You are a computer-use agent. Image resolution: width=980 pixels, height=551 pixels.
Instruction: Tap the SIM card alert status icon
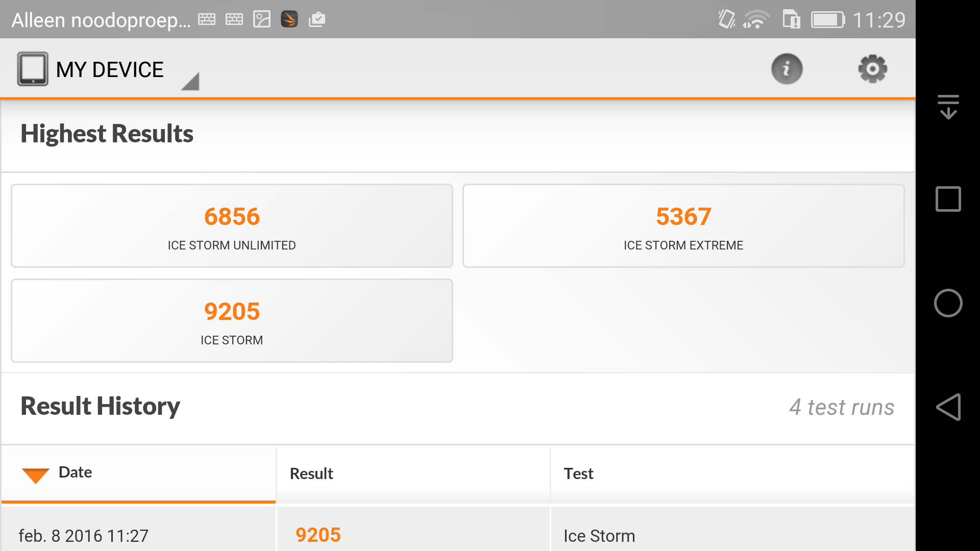tap(791, 19)
